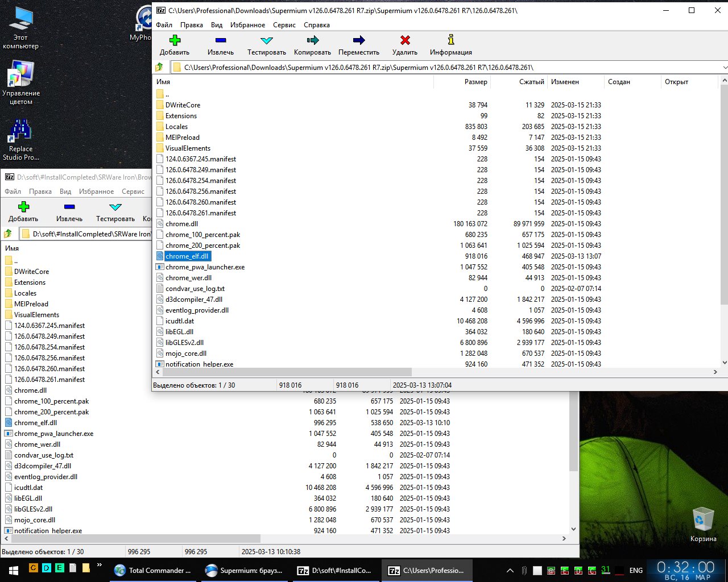This screenshot has width=728, height=582.
Task: Select the Этот компьютер desktop icon
Action: [21, 28]
